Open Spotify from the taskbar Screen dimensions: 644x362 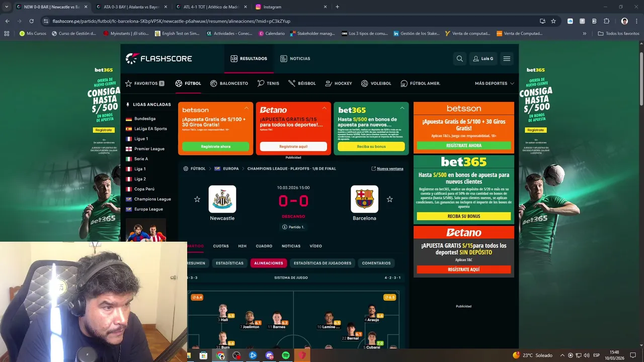(x=286, y=355)
